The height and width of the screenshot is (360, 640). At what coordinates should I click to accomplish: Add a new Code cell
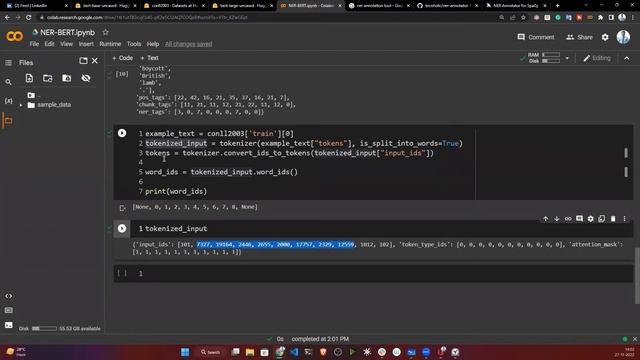[122, 58]
